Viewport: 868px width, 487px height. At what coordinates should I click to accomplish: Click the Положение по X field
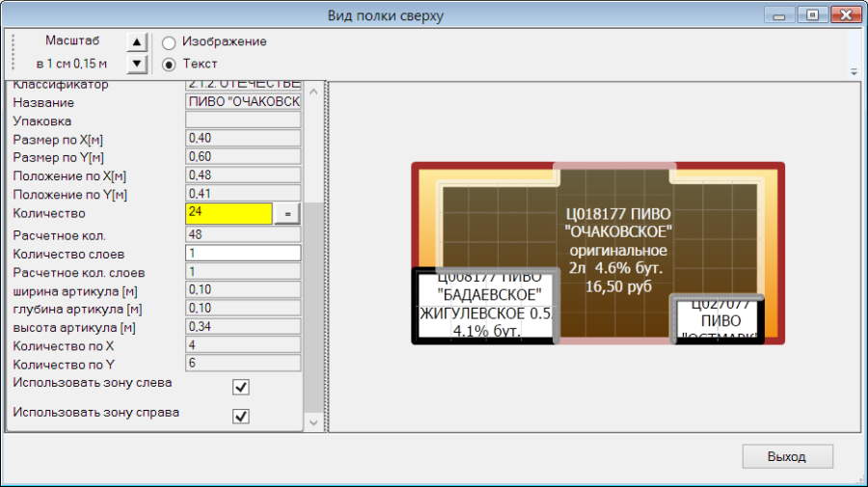[x=243, y=175]
